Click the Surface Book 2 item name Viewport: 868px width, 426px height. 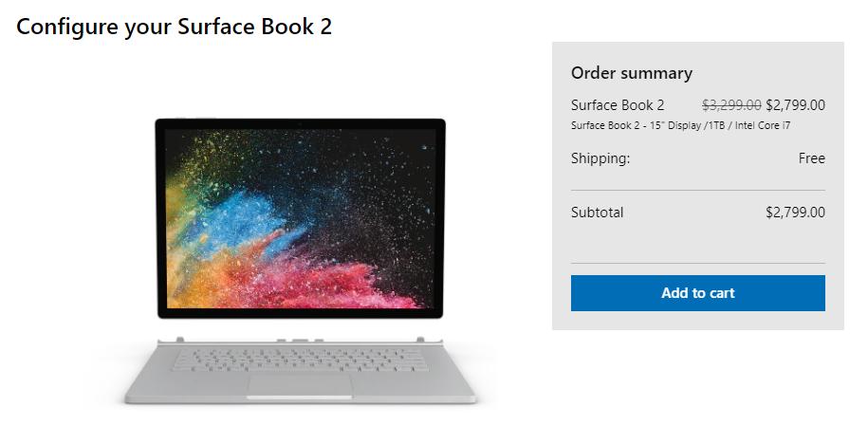pos(618,105)
